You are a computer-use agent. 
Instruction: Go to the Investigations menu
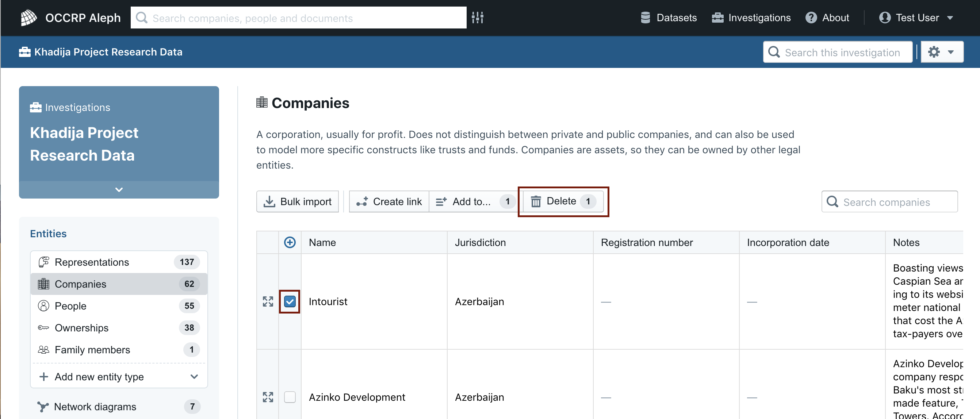click(x=751, y=18)
